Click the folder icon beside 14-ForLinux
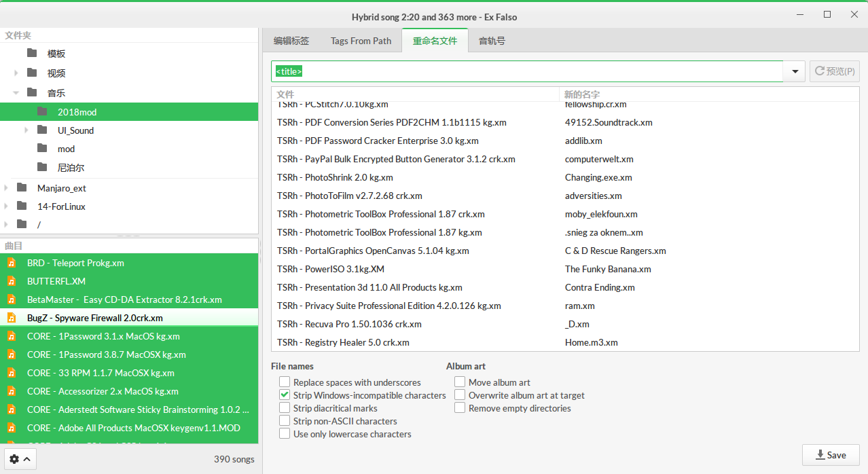 [x=22, y=206]
